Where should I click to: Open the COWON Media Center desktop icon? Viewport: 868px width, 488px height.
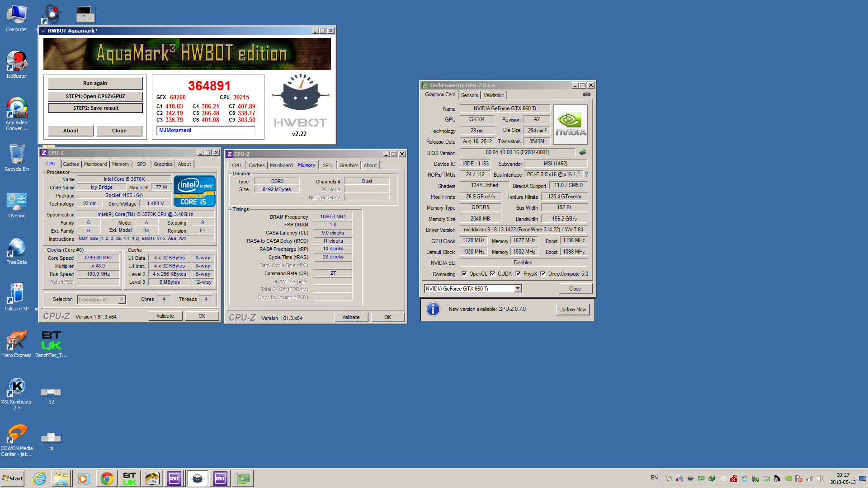pyautogui.click(x=17, y=440)
